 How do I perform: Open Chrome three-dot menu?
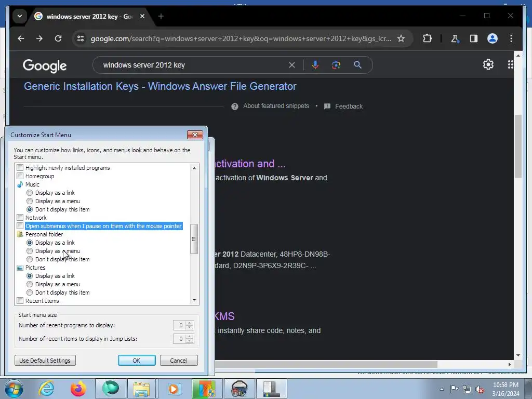coord(511,38)
